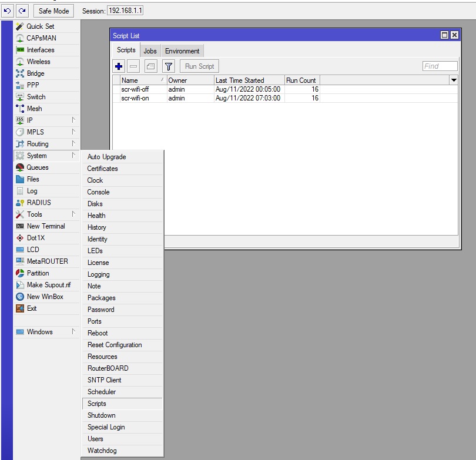Expand the Tools submenu
Screen dimensions: 476x460
point(47,214)
